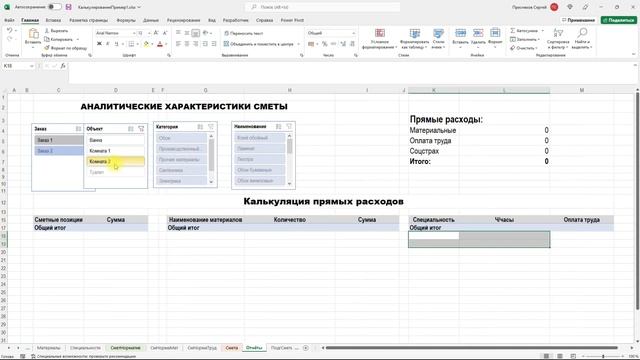Switch to the Формулы ribbon tab
Viewport: 640px width, 360px height.
tap(126, 20)
